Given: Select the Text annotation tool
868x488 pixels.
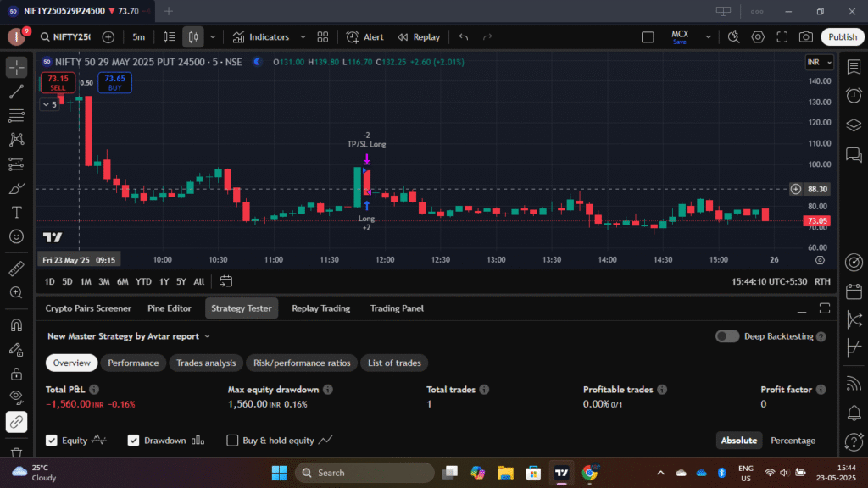Looking at the screenshot, I should tap(17, 213).
